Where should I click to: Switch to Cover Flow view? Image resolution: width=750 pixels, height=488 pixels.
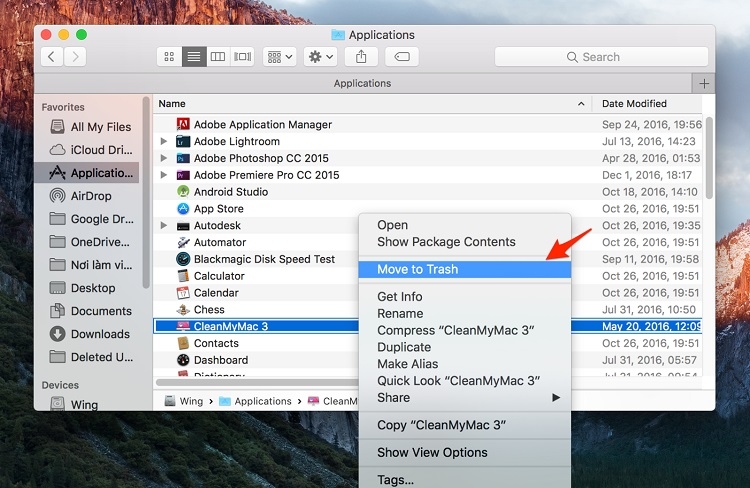pyautogui.click(x=243, y=57)
